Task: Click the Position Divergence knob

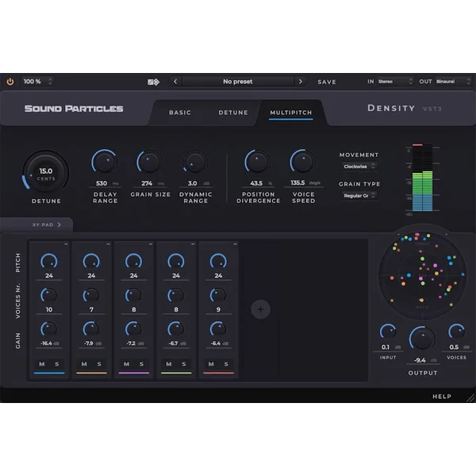Action: point(258,162)
